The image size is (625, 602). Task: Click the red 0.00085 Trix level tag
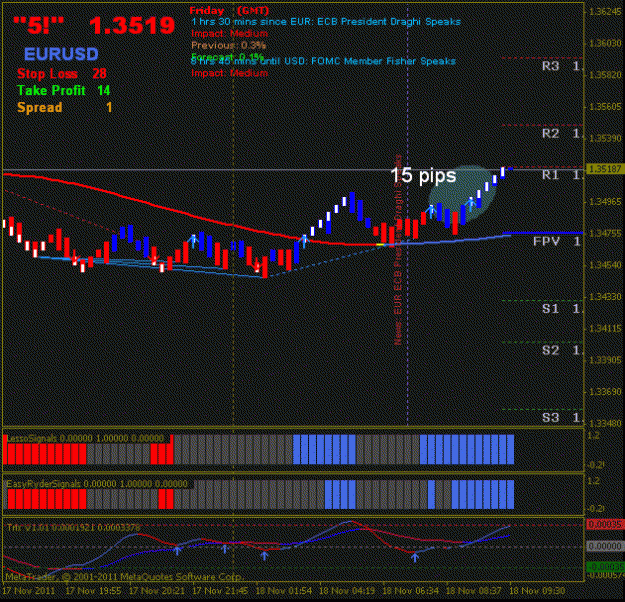tap(605, 524)
